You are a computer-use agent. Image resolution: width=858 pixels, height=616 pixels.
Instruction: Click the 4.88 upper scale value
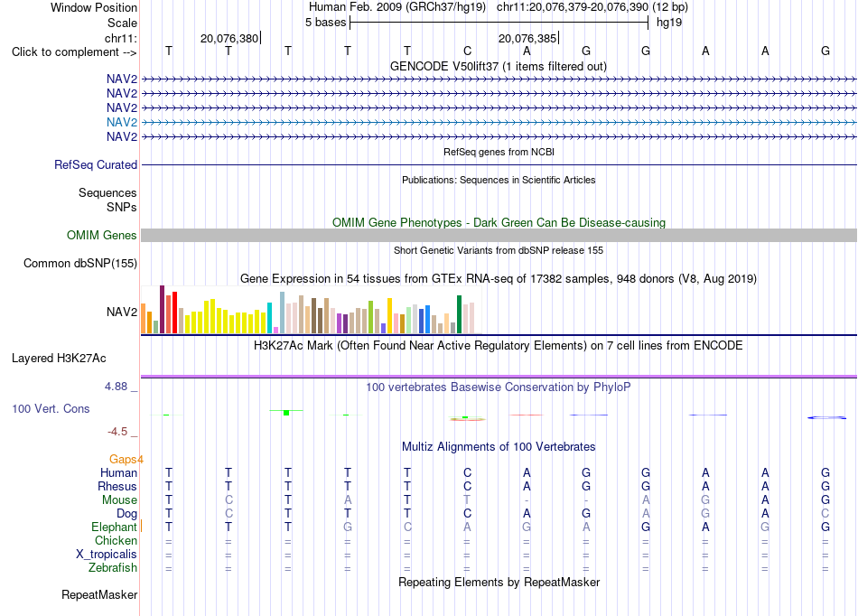pyautogui.click(x=116, y=387)
